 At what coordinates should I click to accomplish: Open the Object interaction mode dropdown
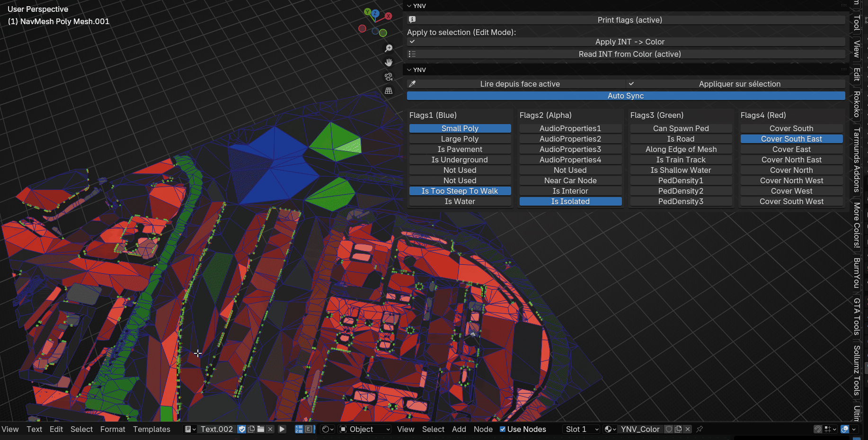coord(364,429)
